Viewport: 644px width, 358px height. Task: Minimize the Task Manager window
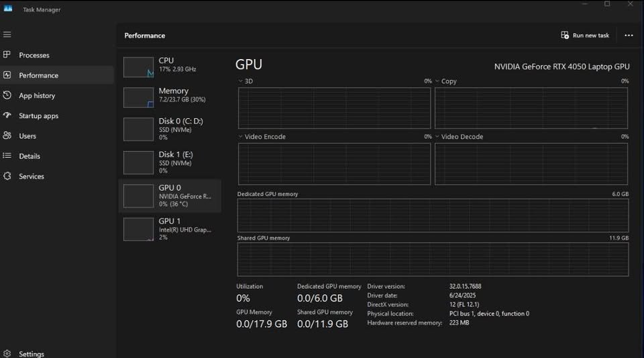(x=585, y=4)
